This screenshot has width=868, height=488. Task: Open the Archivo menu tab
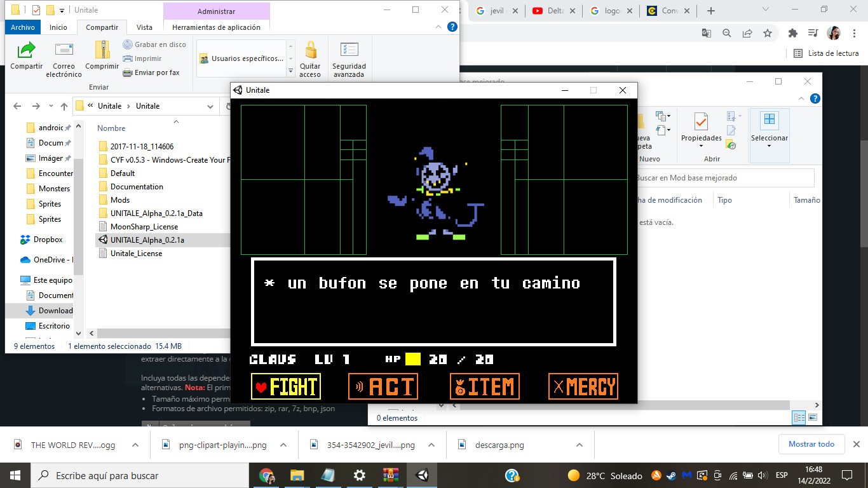coord(23,27)
